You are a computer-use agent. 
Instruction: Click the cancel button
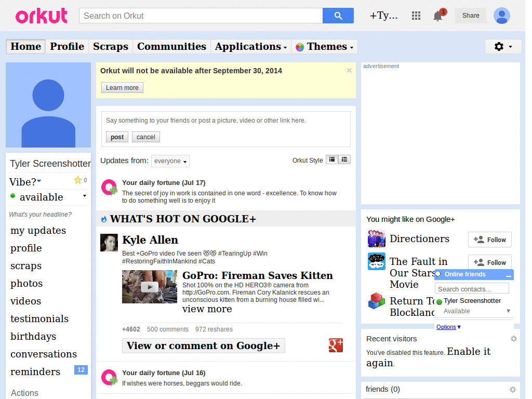pos(146,137)
